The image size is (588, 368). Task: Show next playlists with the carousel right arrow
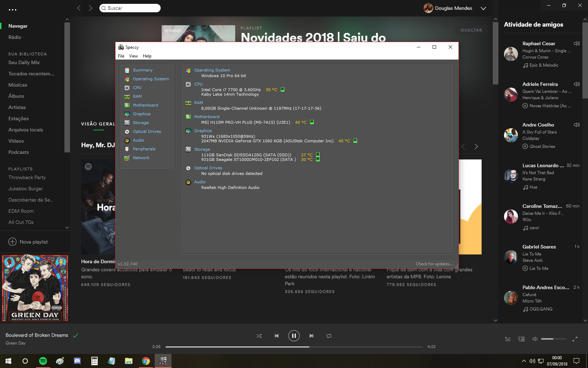pyautogui.click(x=476, y=146)
